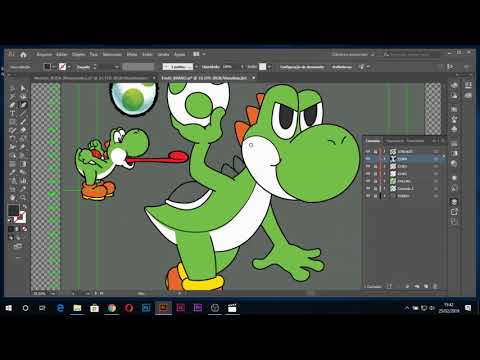The height and width of the screenshot is (360, 480).
Task: Open the Editar menu
Action: (x=62, y=54)
